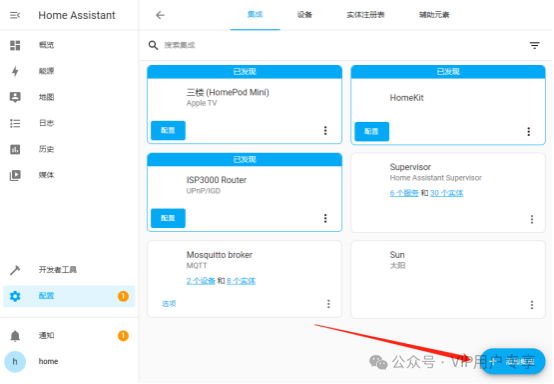This screenshot has width=554, height=384.
Task: Open the 通知 notifications bell icon
Action: point(15,336)
